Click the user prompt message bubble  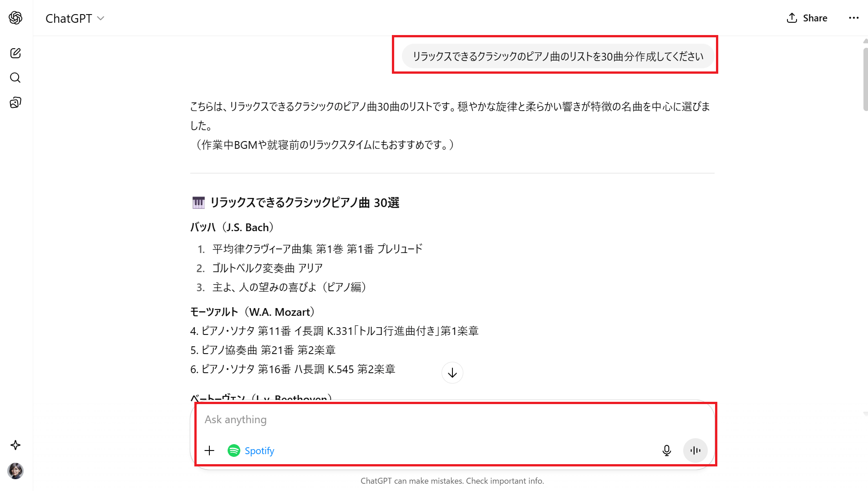pos(558,56)
